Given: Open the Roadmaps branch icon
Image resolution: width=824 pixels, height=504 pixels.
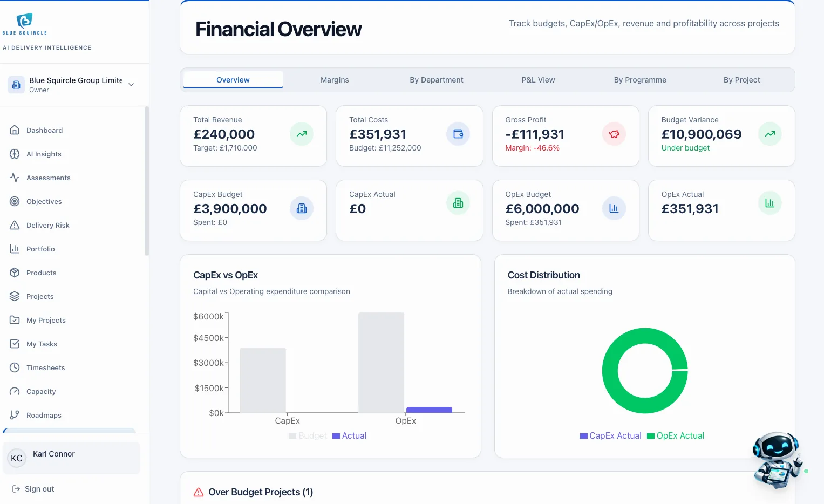Looking at the screenshot, I should coord(15,415).
